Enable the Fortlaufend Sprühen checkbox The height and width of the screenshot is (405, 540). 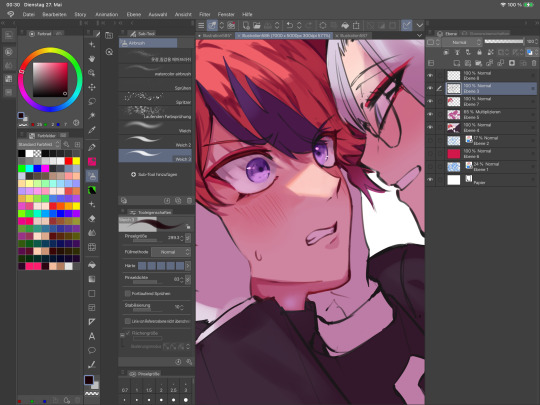128,293
